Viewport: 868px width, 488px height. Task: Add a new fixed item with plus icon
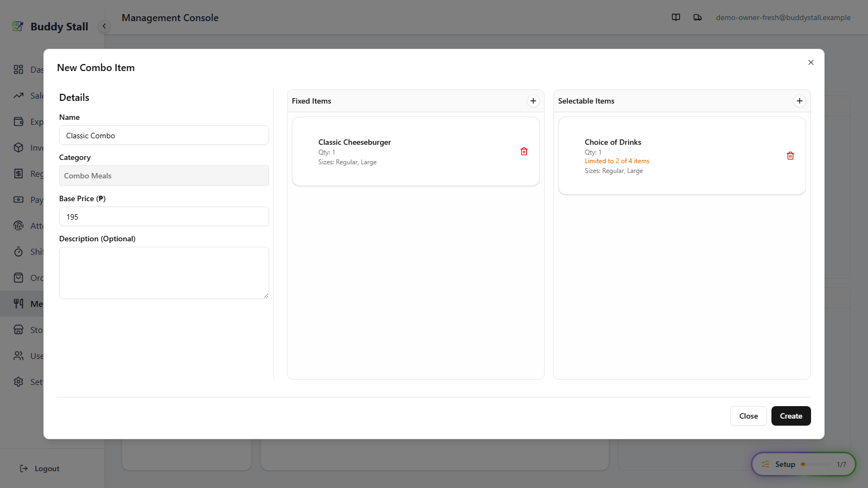click(533, 101)
